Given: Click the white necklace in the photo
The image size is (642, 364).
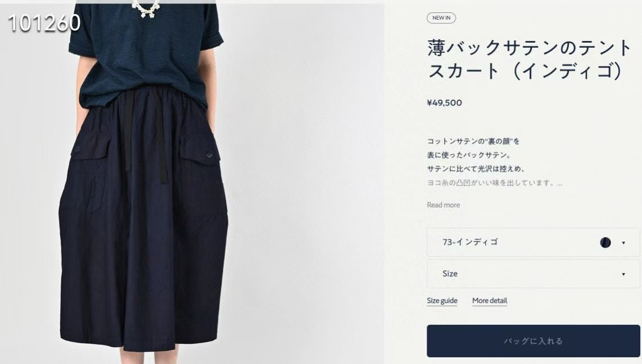Looking at the screenshot, I should pos(145,8).
